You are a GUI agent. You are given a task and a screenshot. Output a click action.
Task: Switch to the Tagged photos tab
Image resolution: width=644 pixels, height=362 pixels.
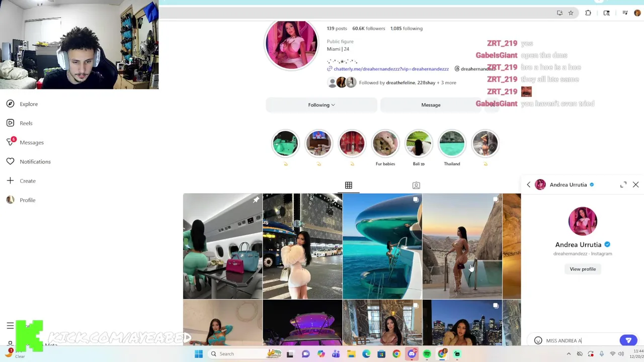416,186
